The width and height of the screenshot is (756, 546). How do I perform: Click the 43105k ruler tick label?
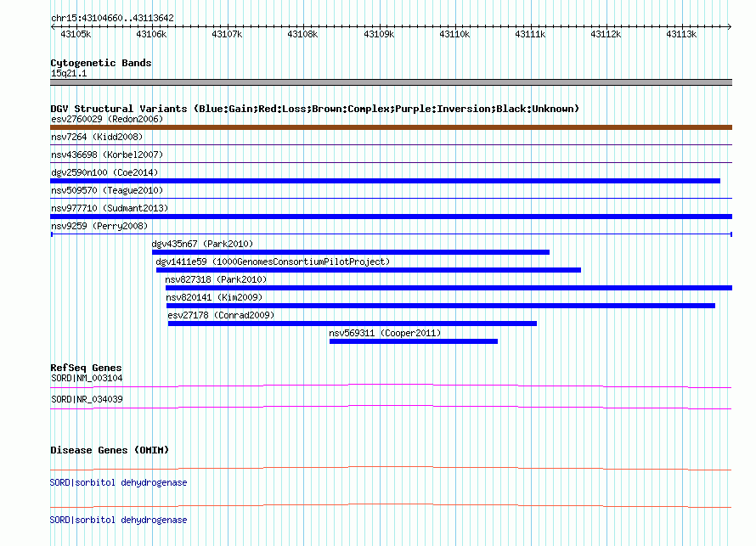point(76,34)
